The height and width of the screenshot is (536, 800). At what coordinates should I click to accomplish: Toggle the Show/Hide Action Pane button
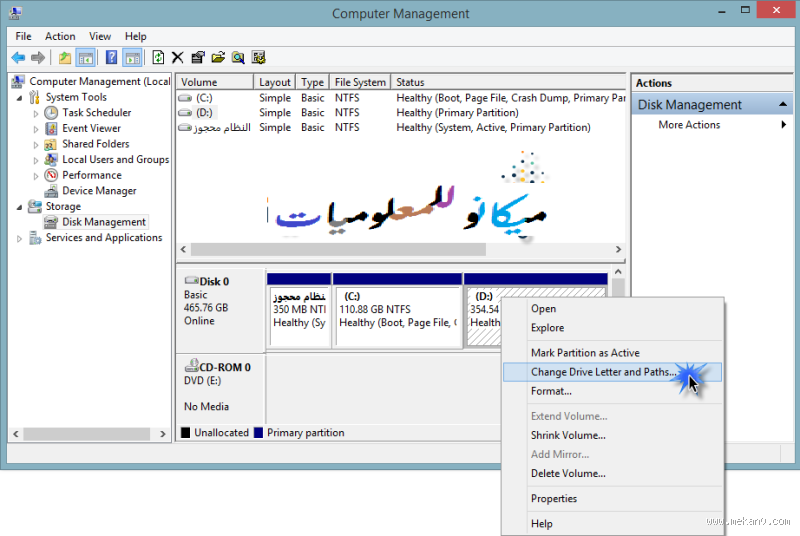coord(132,58)
